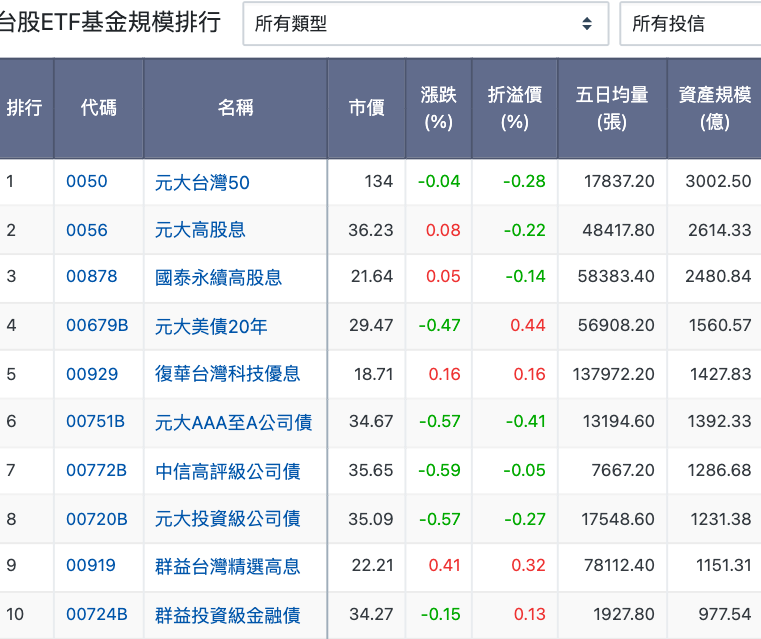Sort by 漲跌(%) column header

(438, 108)
